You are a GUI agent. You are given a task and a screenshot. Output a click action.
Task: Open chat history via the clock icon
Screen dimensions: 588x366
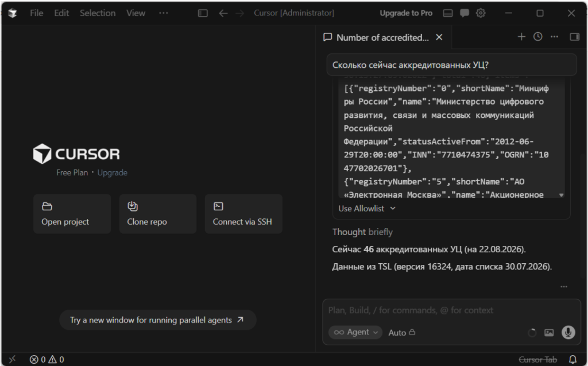(x=537, y=37)
